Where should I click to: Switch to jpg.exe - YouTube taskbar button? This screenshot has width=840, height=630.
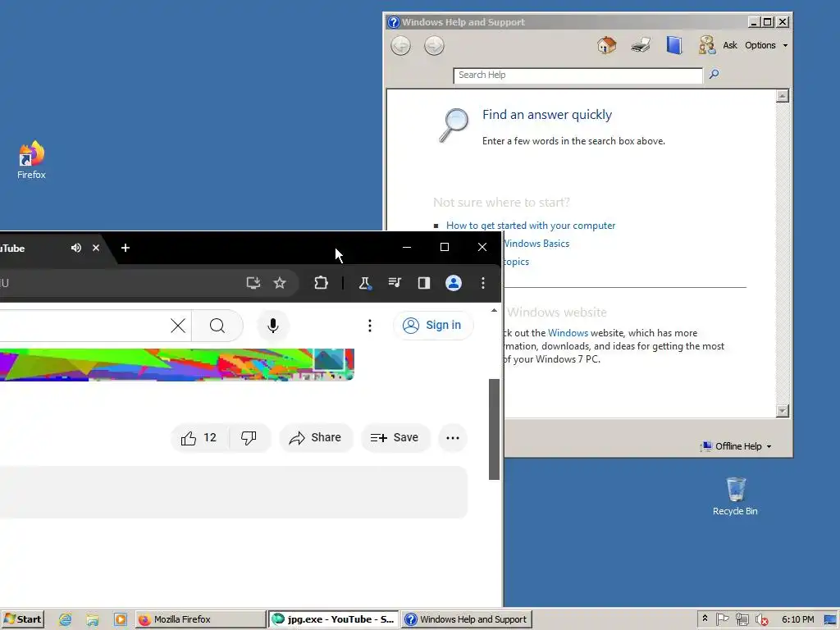pos(333,619)
